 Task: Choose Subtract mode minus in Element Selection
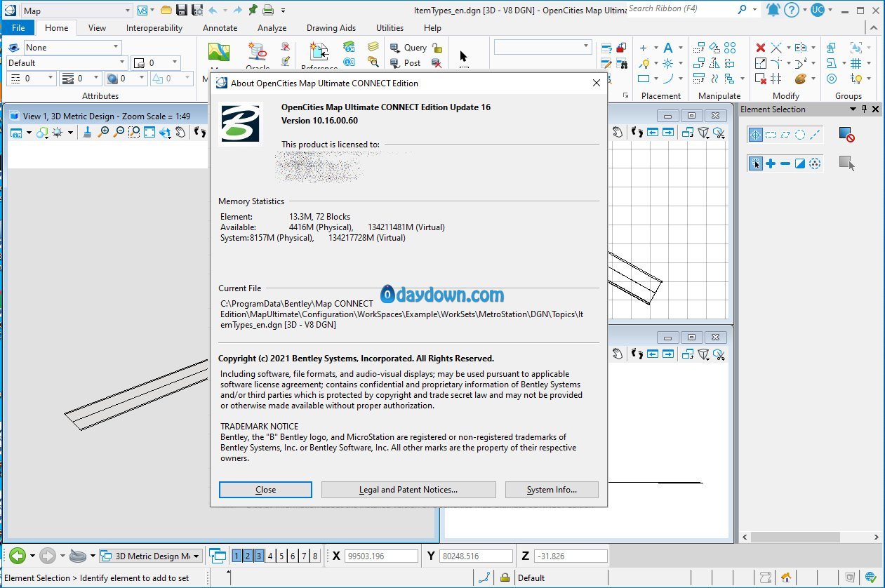pos(785,163)
